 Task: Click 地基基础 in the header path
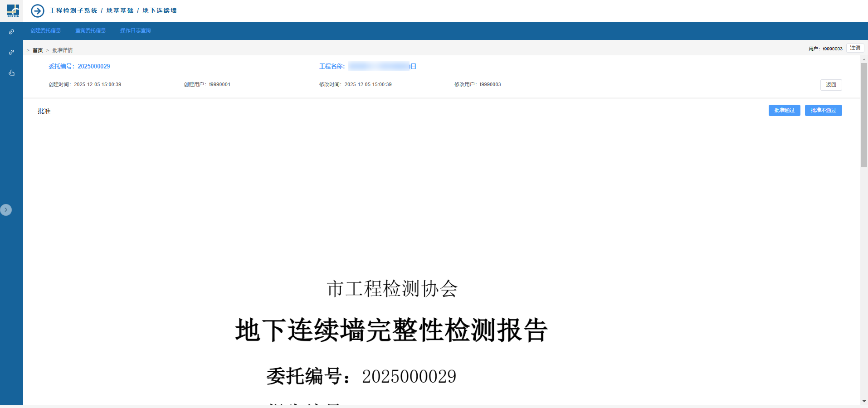click(x=120, y=11)
